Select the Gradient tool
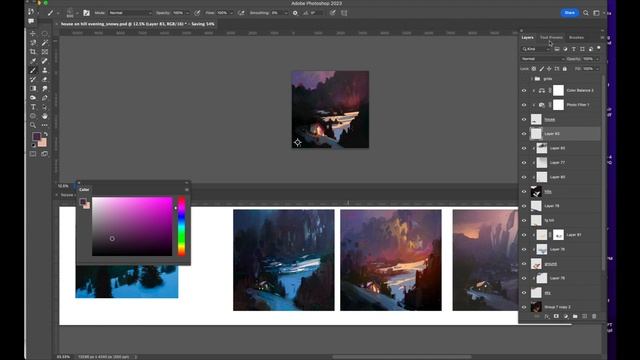Viewport: 640px width, 360px height. (x=33, y=88)
